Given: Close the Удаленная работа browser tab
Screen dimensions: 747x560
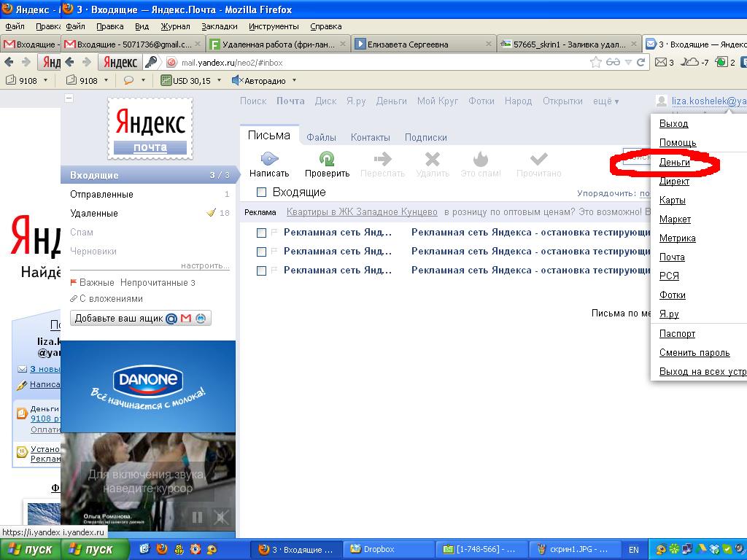Looking at the screenshot, I should click(343, 44).
